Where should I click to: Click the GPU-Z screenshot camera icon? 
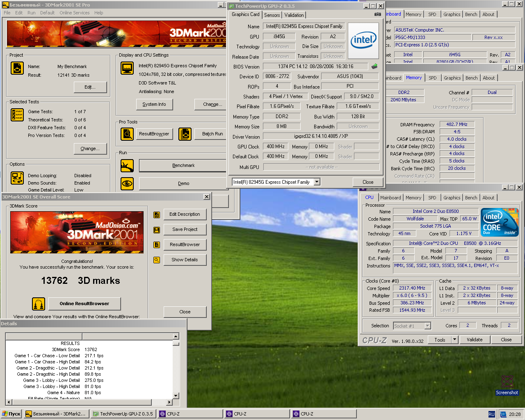coord(378,14)
